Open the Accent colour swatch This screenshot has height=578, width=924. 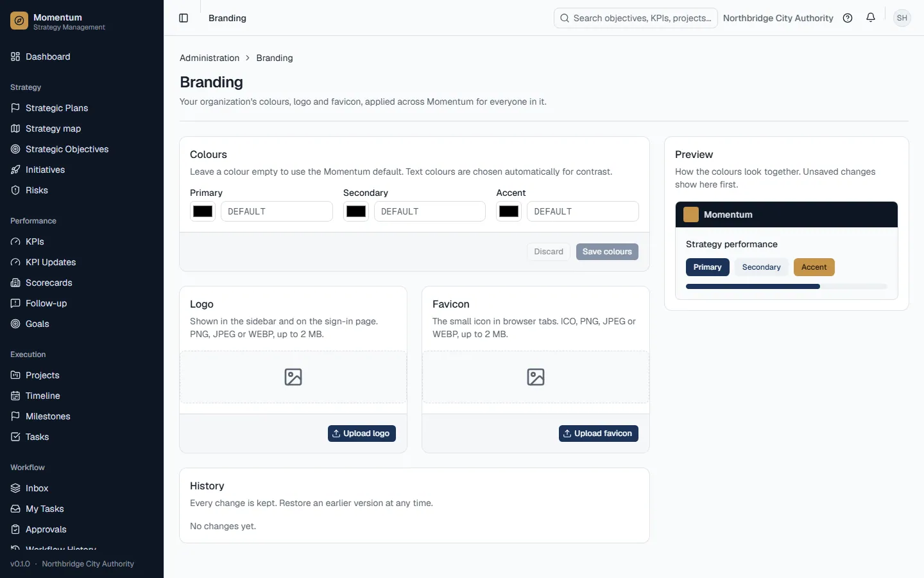coord(509,211)
